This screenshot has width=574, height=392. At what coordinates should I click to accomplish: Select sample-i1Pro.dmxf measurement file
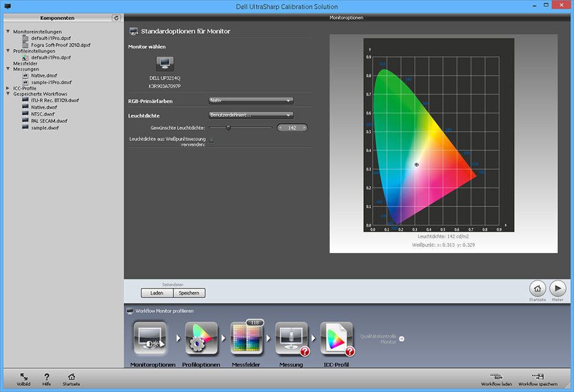coord(51,82)
